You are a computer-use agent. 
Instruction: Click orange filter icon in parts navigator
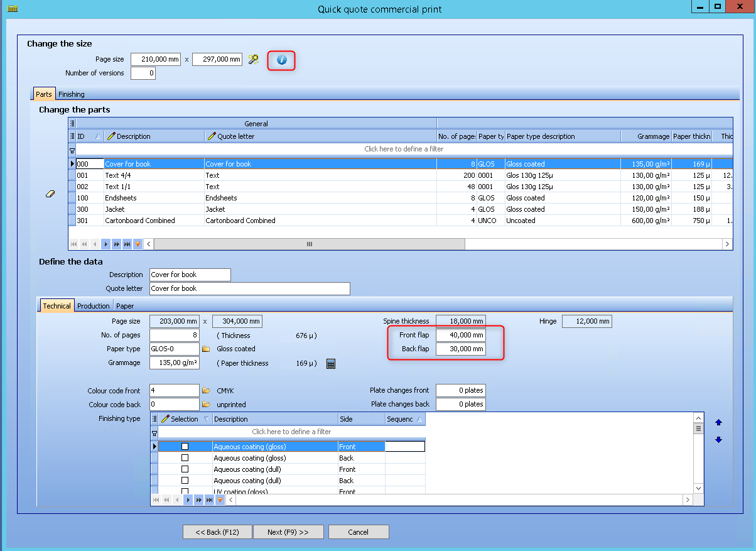click(138, 244)
